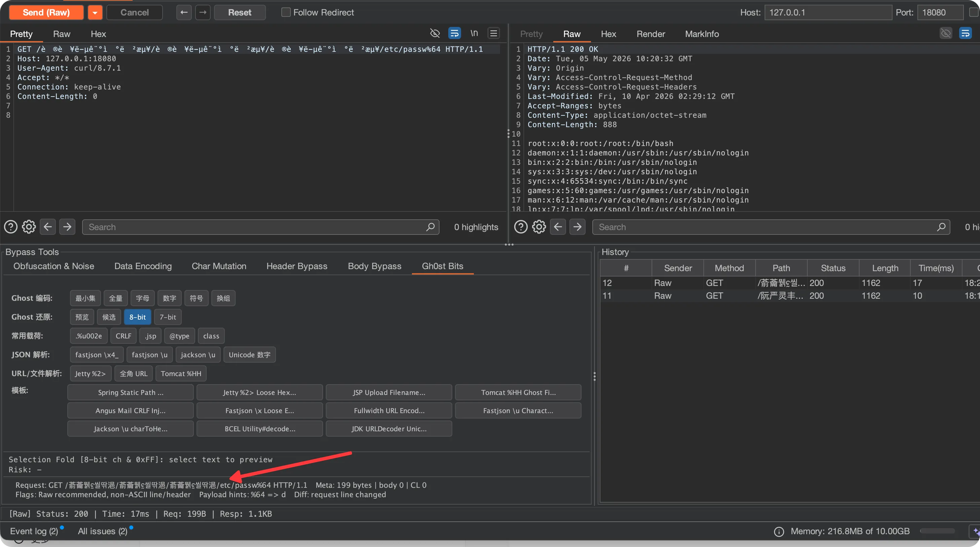Viewport: 980px width, 547px height.
Task: Apply the Spring Static Path template
Action: tap(131, 392)
